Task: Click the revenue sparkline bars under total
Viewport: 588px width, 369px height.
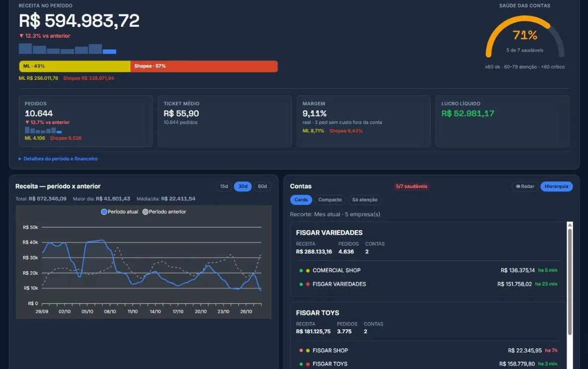Action: 68,49
